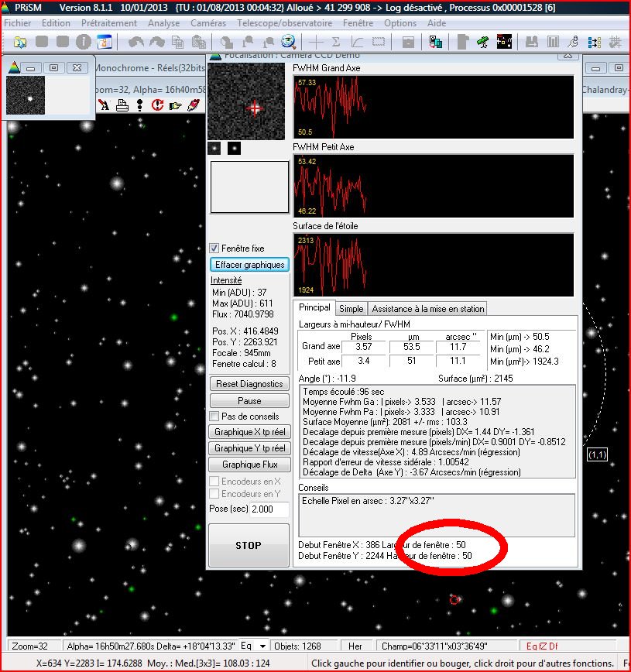Switch to the Simple tab

click(351, 308)
